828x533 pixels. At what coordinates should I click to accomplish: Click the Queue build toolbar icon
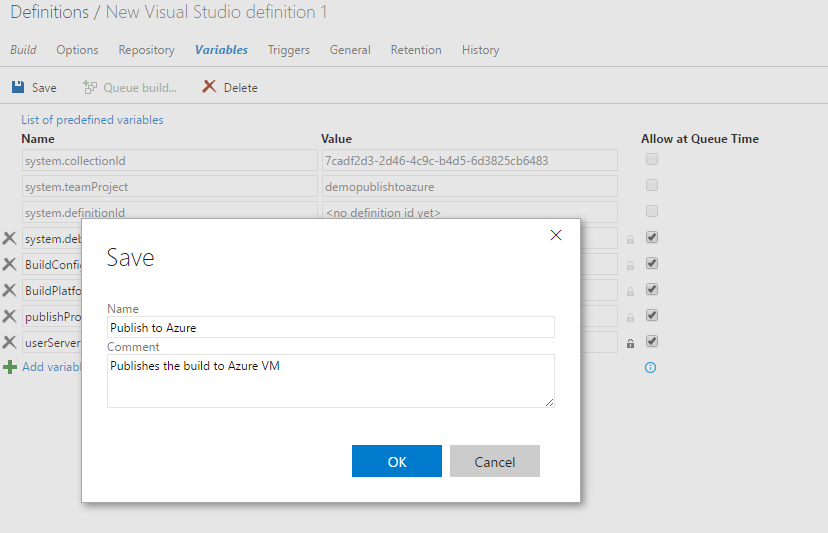click(x=90, y=87)
